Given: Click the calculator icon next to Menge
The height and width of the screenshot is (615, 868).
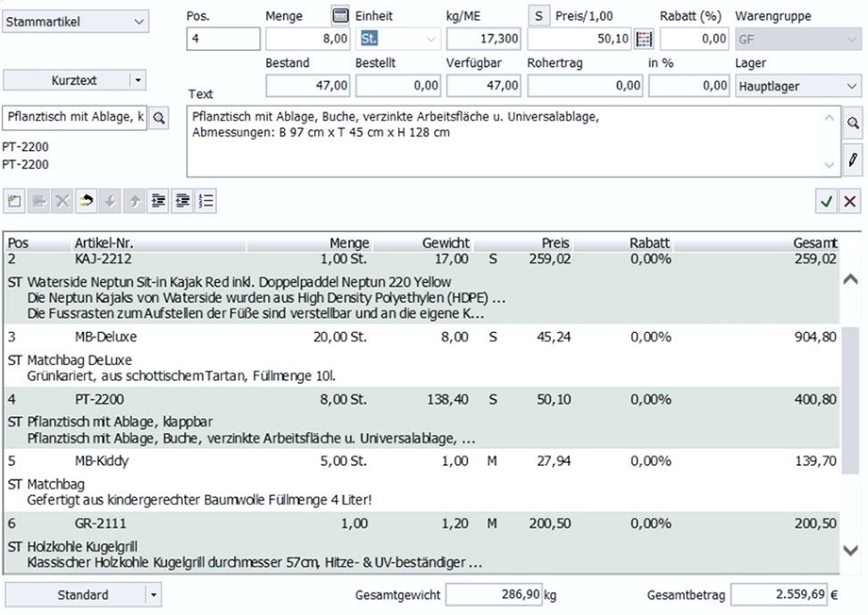Looking at the screenshot, I should (340, 15).
